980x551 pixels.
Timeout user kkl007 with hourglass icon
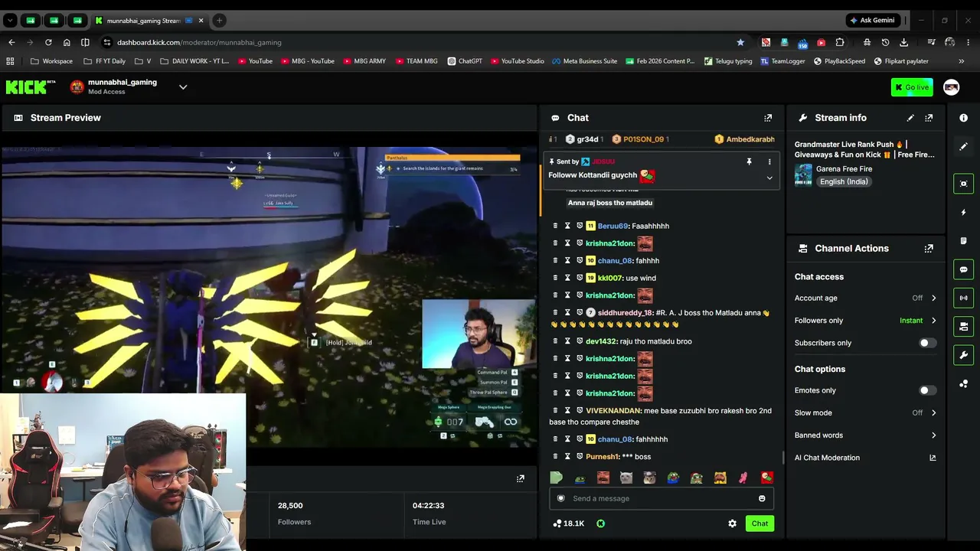pos(567,278)
